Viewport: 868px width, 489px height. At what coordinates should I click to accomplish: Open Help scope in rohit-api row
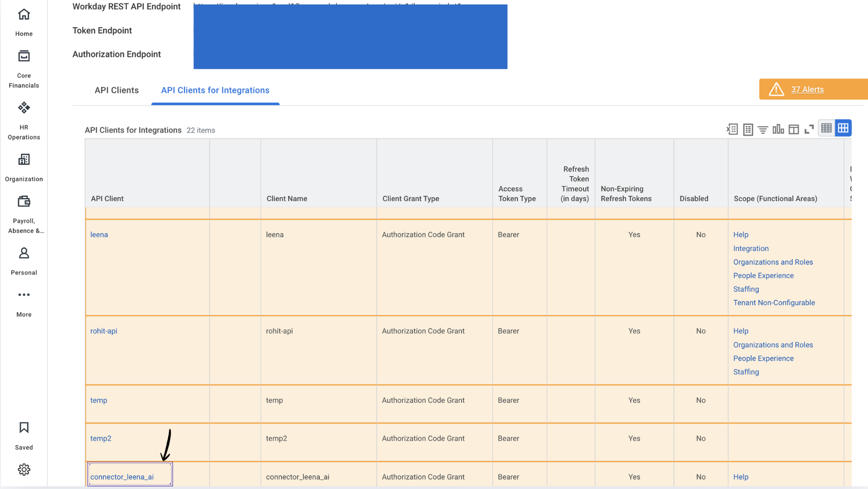740,331
